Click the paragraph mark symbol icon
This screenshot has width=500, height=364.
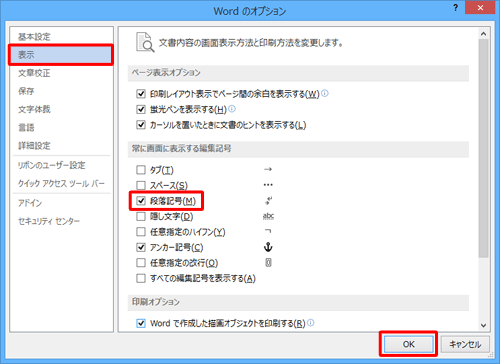click(268, 200)
